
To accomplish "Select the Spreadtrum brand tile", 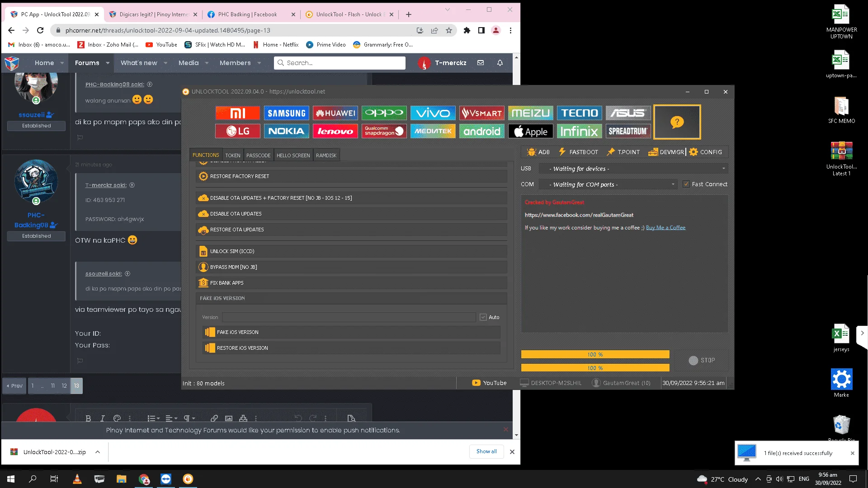I will (628, 131).
